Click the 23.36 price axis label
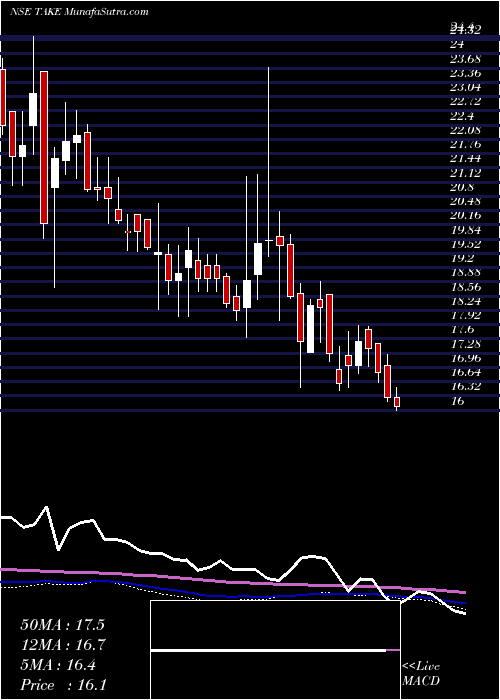 pos(465,73)
